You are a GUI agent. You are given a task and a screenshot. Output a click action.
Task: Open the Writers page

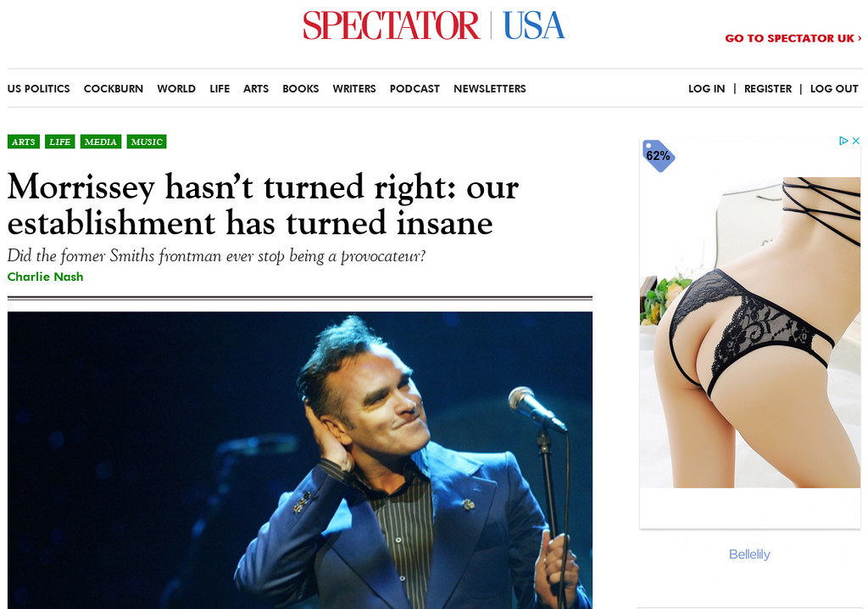[354, 89]
